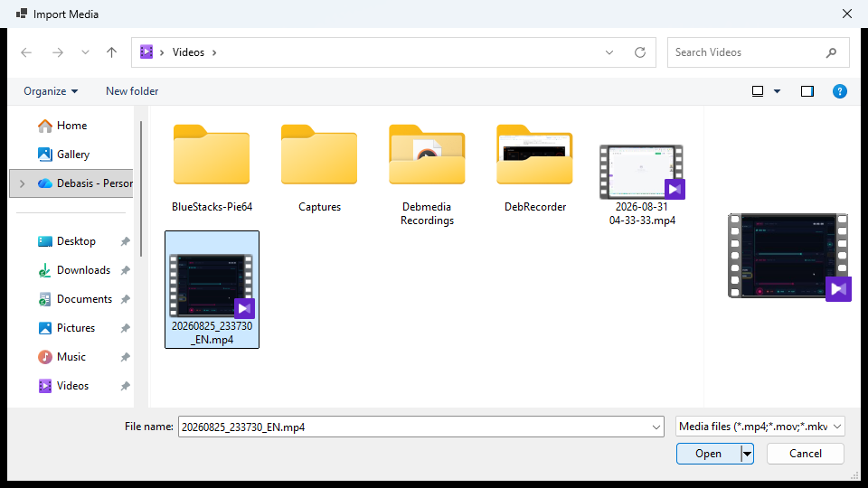
Task: Go up one folder level
Action: pyautogui.click(x=111, y=52)
